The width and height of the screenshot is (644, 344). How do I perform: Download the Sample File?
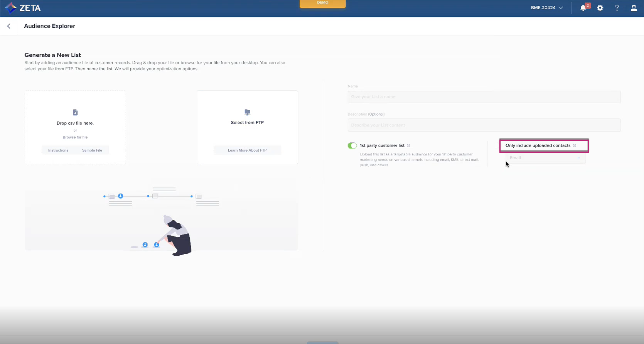(92, 150)
